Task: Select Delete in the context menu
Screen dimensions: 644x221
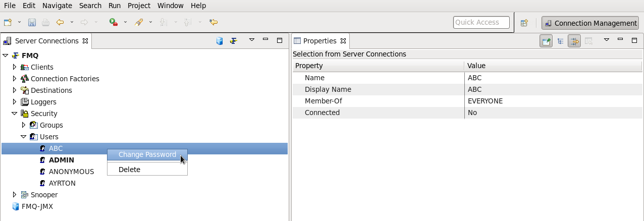Action: pos(129,170)
